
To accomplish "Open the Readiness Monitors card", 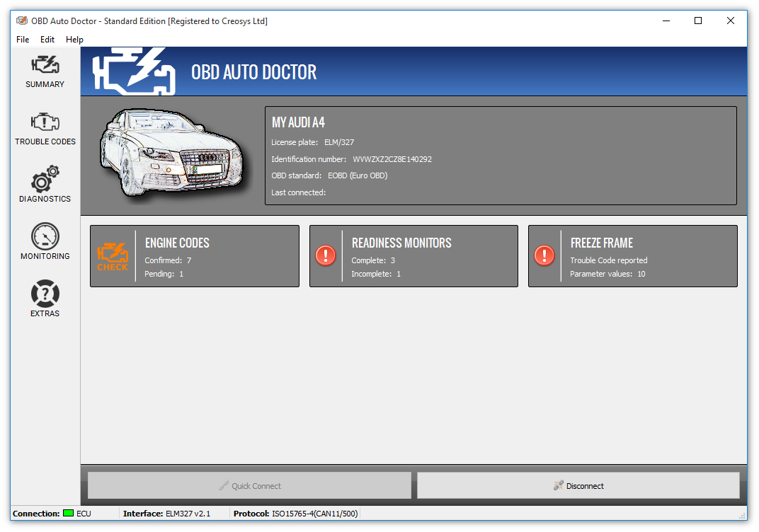I will [x=414, y=256].
